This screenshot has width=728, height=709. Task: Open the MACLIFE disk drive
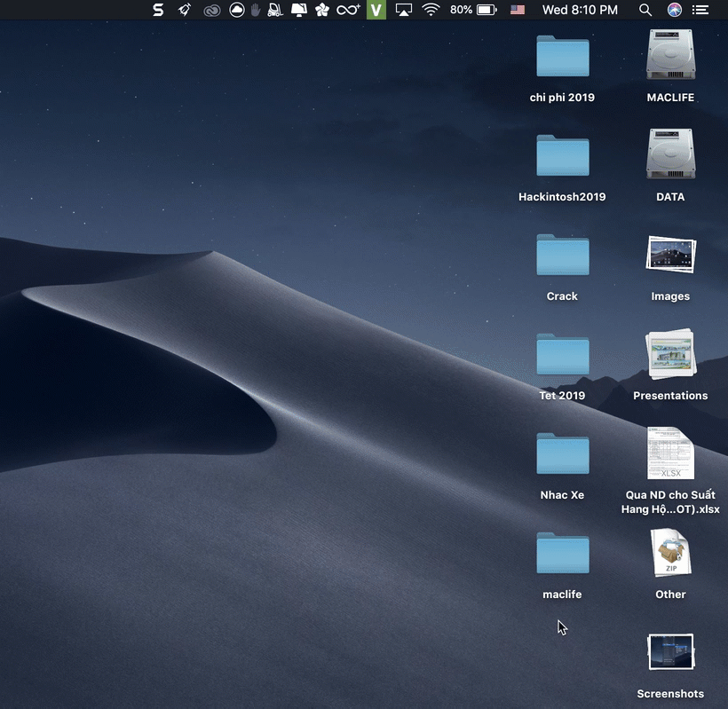(670, 55)
